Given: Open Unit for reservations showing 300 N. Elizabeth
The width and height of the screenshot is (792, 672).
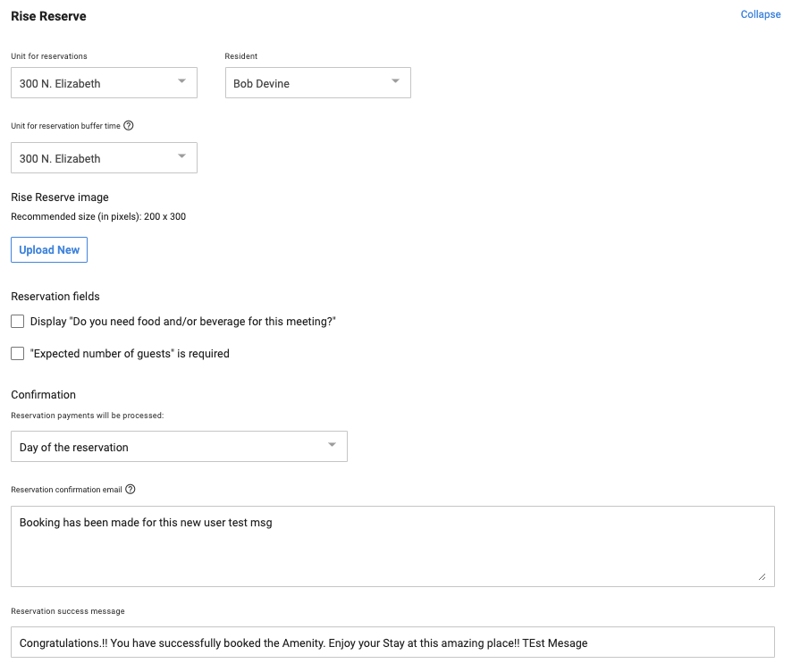Looking at the screenshot, I should [x=89, y=83].
